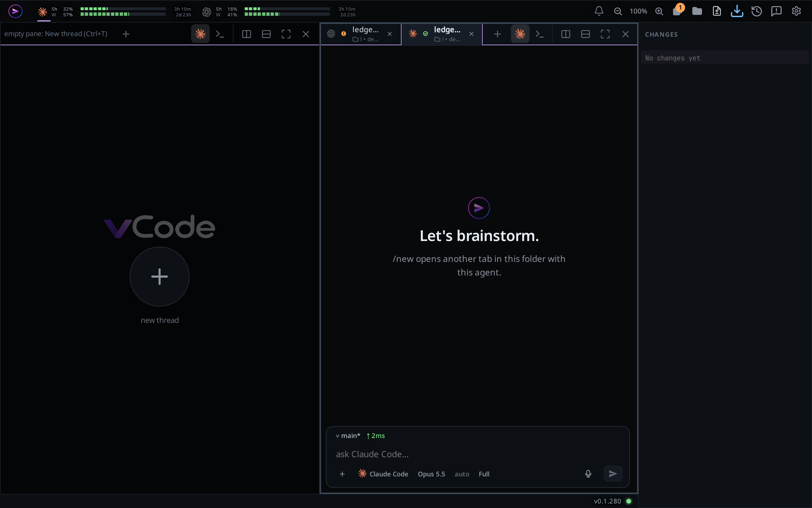This screenshot has width=812, height=508.
Task: Click the vCode logo in top-left corner
Action: pyautogui.click(x=16, y=11)
